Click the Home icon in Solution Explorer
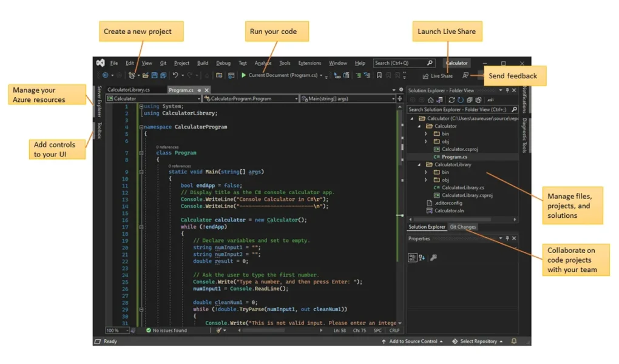This screenshot has width=619, height=364. 431,99
